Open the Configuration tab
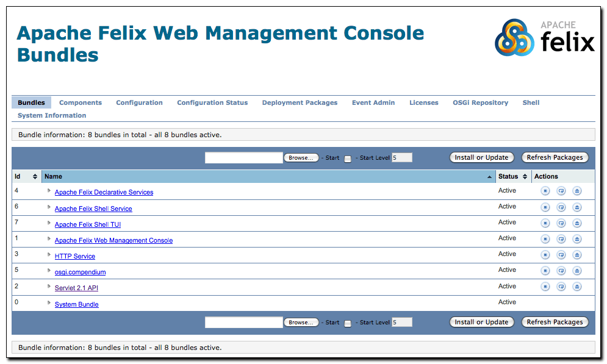 (139, 102)
